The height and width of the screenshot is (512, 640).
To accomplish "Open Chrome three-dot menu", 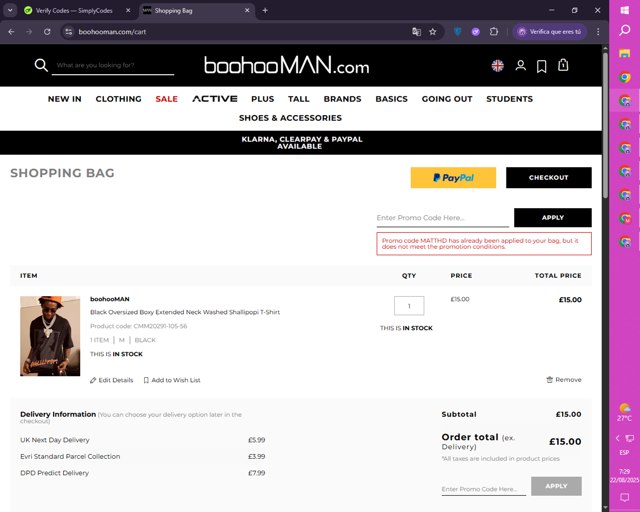I will [x=598, y=31].
